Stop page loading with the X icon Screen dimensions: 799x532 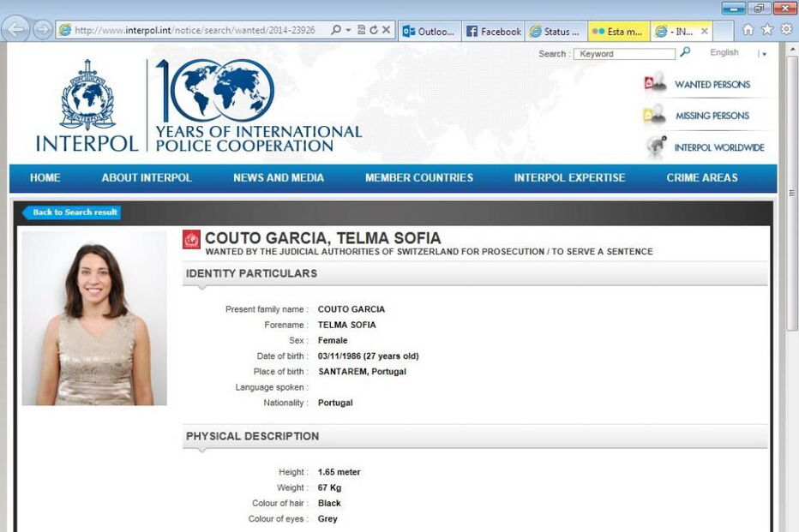click(386, 28)
